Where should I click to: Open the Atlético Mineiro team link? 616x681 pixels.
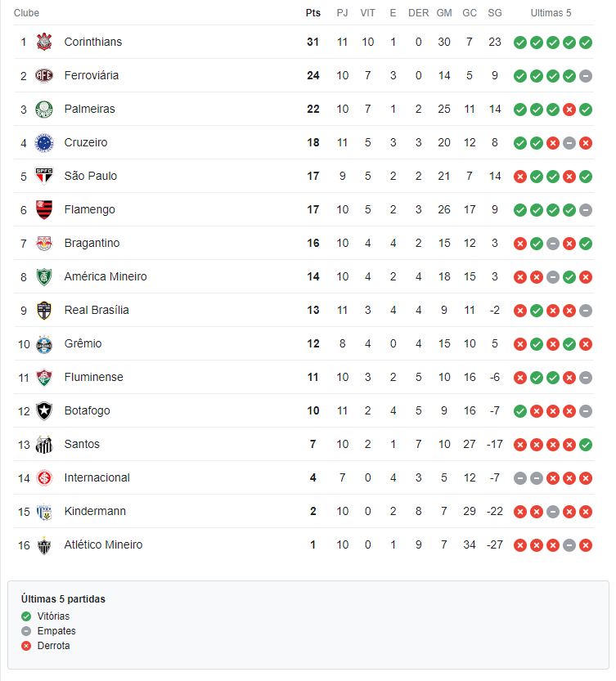pyautogui.click(x=103, y=544)
